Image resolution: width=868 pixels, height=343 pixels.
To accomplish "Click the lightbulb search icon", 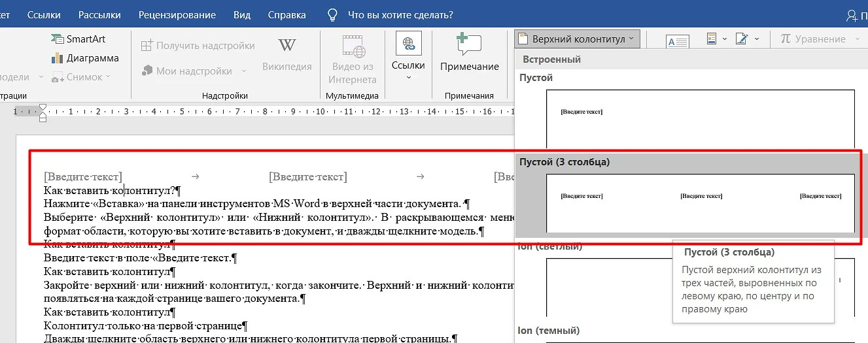I will 333,14.
